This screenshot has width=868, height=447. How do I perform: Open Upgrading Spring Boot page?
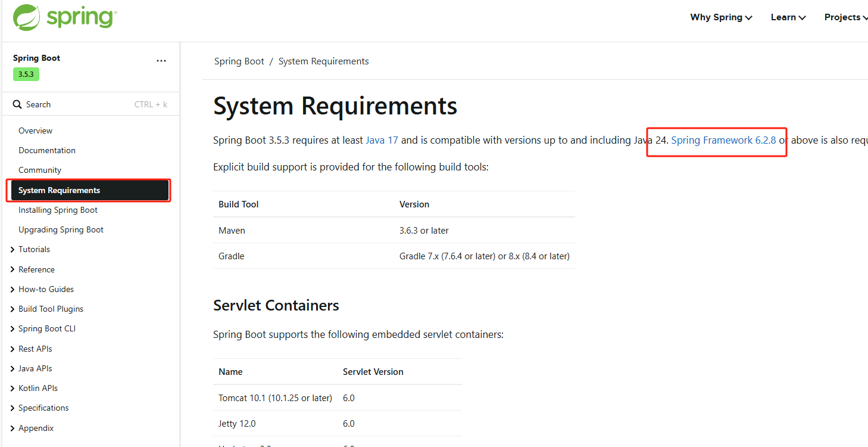(61, 229)
